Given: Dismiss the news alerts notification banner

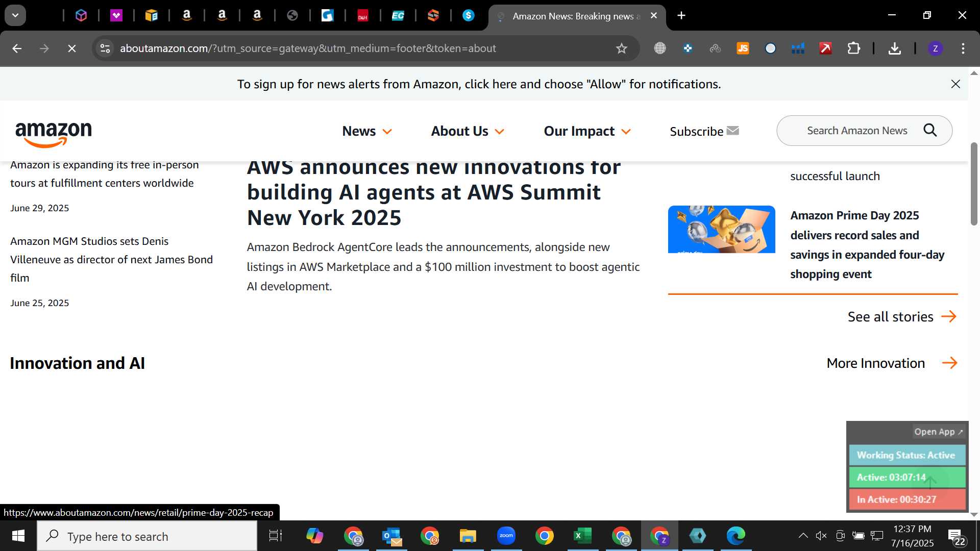Looking at the screenshot, I should (x=955, y=84).
